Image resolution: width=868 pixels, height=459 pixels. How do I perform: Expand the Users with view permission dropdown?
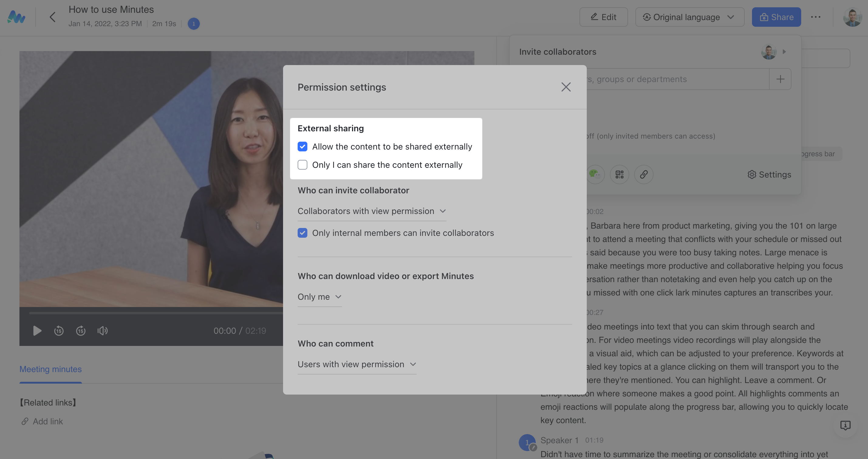click(357, 364)
